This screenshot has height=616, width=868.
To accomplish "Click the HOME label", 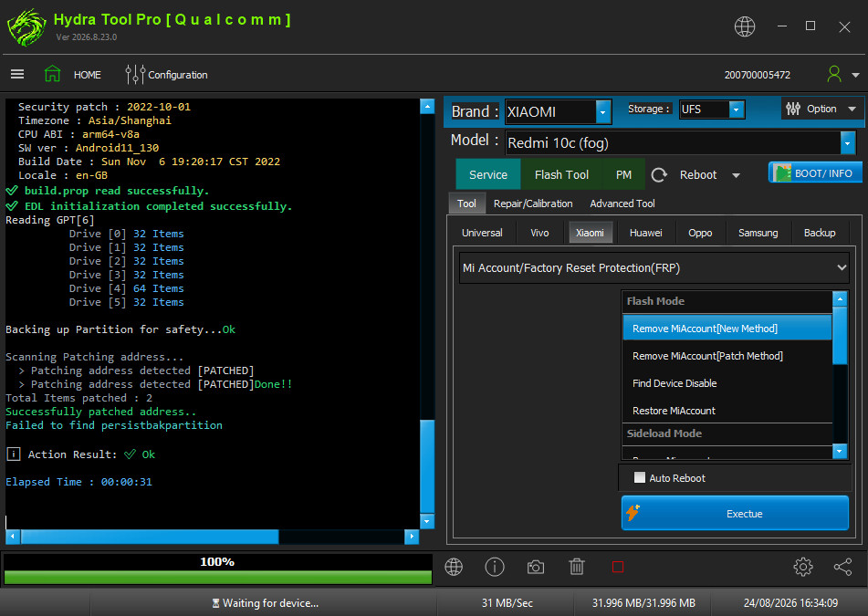I will (x=88, y=75).
